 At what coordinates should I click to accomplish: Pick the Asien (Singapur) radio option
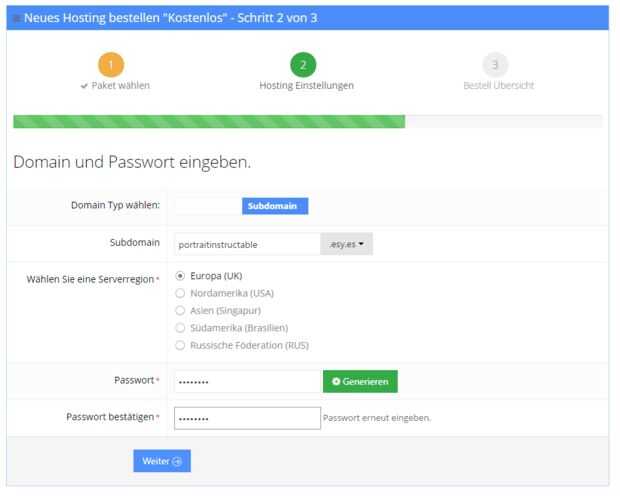pyautogui.click(x=180, y=310)
